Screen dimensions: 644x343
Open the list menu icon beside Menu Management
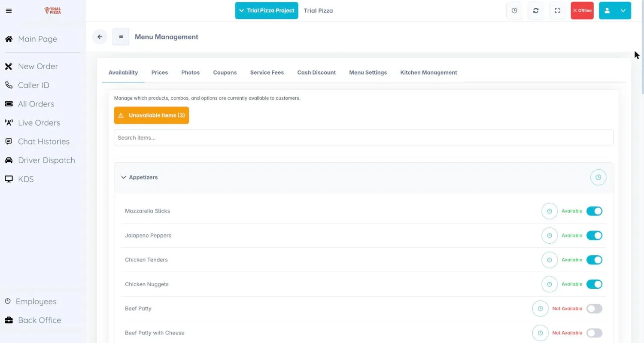coord(121,37)
